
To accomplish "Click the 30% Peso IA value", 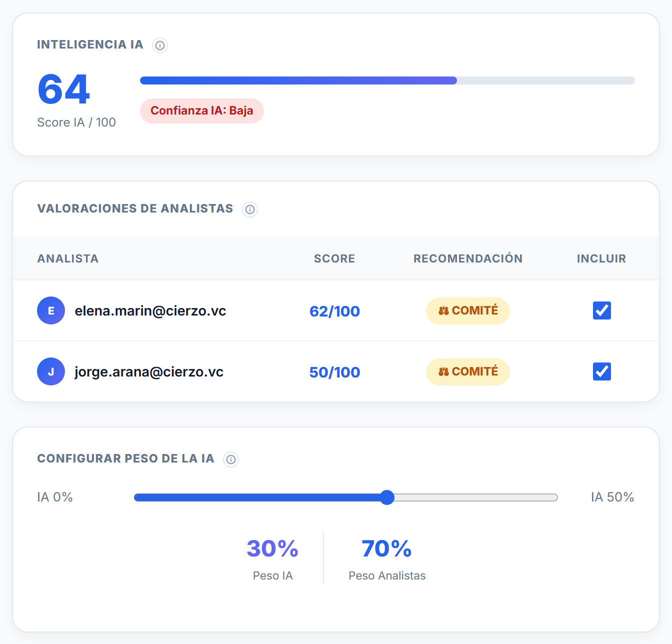I will pos(272,548).
